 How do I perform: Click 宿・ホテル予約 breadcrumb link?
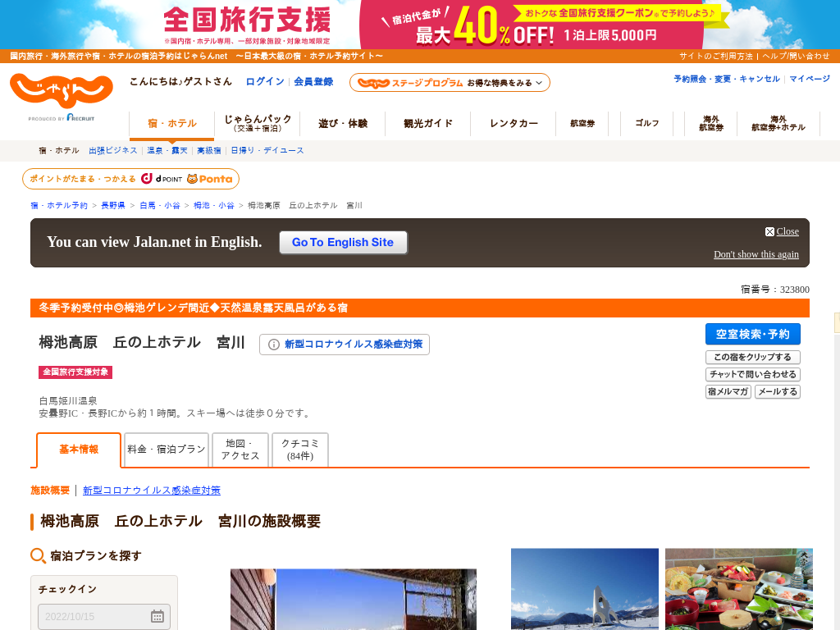(x=59, y=205)
